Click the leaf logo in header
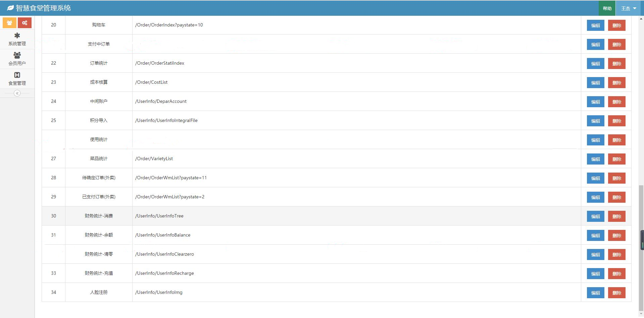The image size is (644, 318). pos(10,8)
